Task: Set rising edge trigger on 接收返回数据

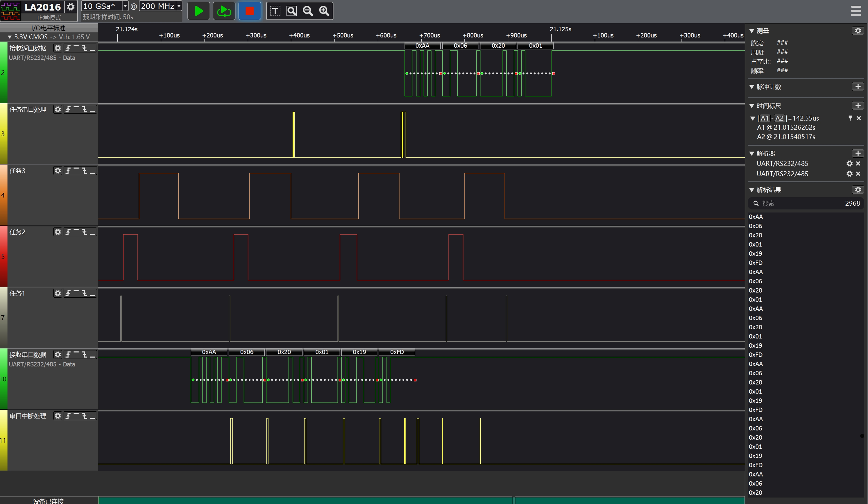Action: click(68, 48)
